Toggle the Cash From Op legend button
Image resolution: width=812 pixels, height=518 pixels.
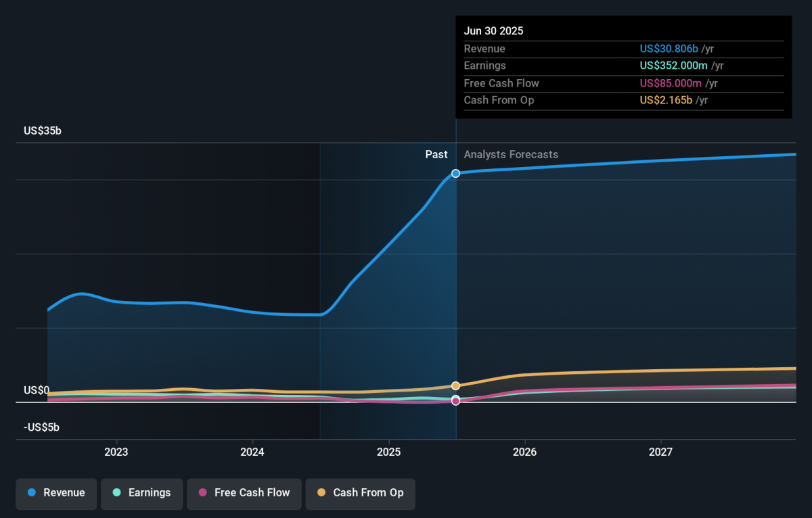(x=360, y=493)
